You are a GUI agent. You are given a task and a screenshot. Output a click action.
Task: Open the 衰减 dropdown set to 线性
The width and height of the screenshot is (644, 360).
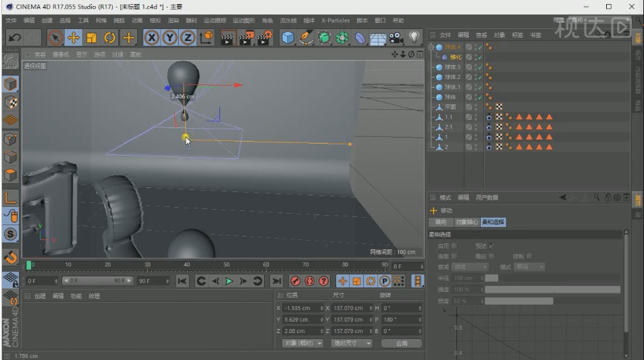tap(469, 267)
